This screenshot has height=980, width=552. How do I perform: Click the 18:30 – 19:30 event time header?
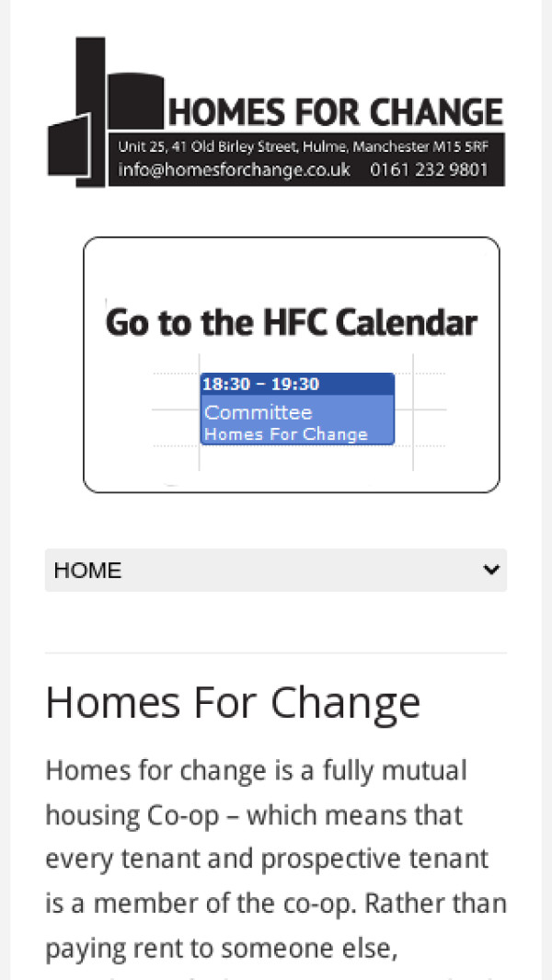pyautogui.click(x=261, y=385)
